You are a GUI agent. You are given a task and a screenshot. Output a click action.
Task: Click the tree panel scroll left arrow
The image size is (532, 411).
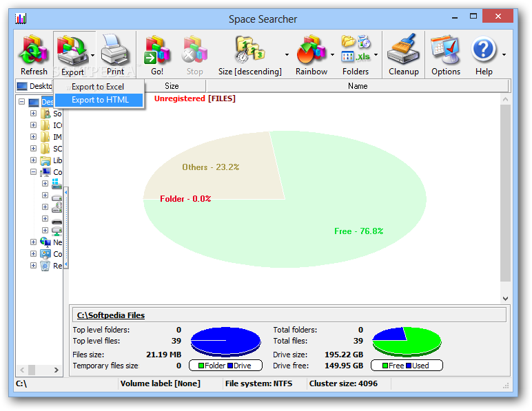coord(22,370)
